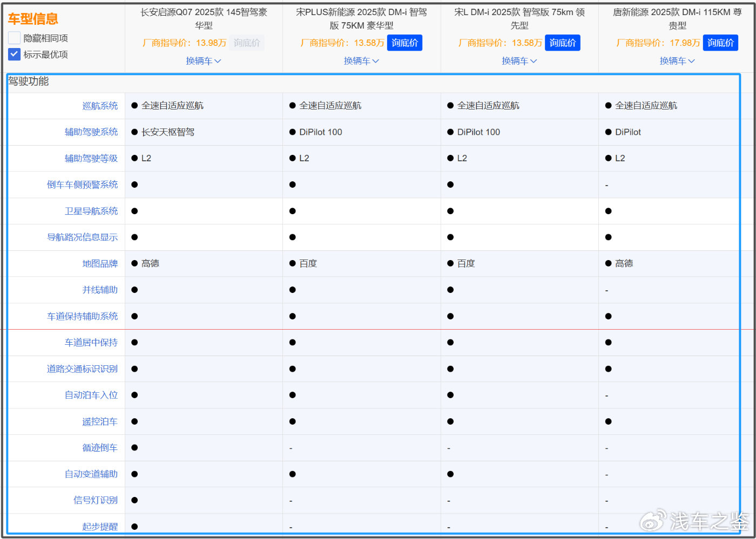Screen dimensions: 756x539
Task: Open the 巡航系统 parameter link
Action: pyautogui.click(x=100, y=106)
